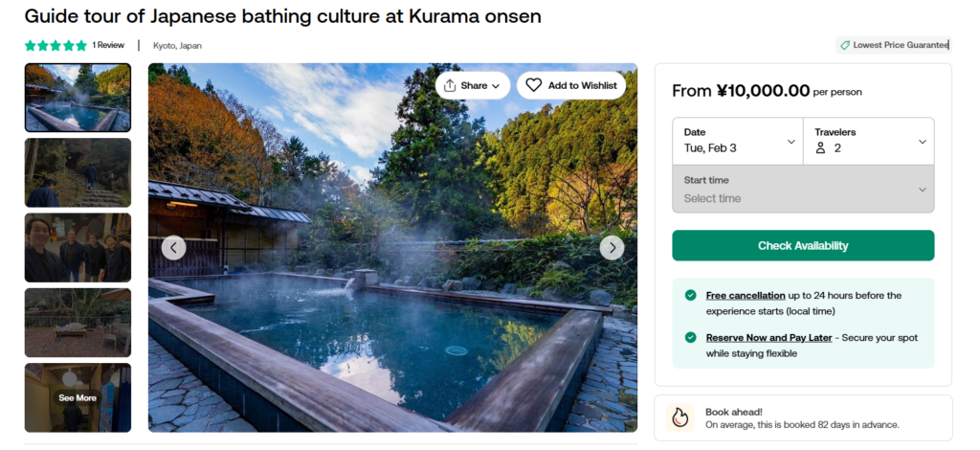Click the previous image arrow on the photo

point(173,248)
